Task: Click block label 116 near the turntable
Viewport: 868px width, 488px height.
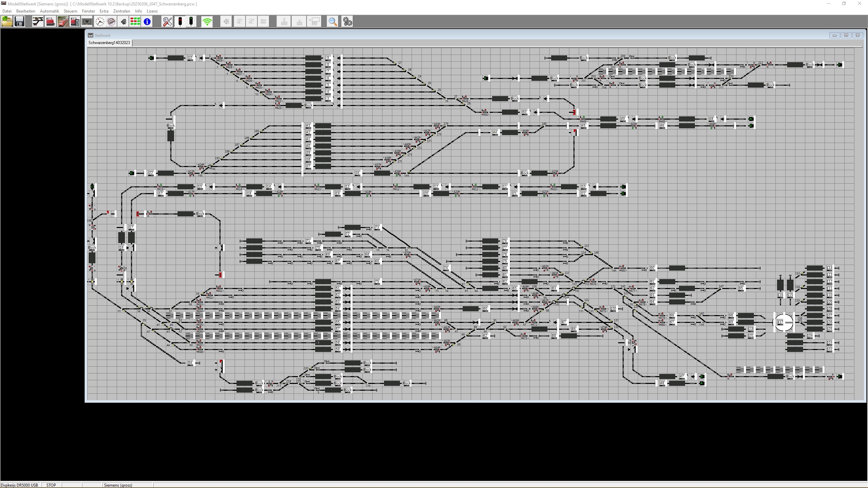Action: pos(780,295)
